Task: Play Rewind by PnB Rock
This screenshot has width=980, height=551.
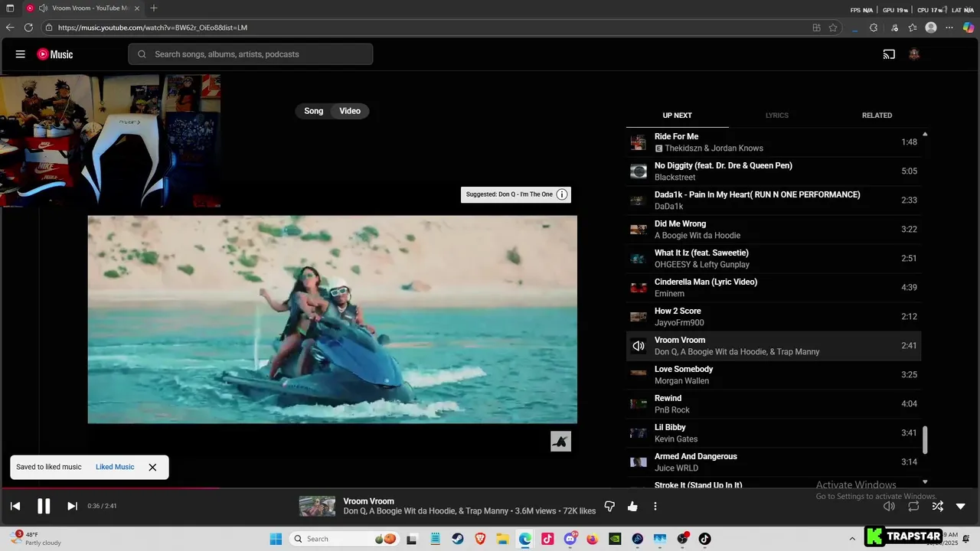Action: point(773,404)
